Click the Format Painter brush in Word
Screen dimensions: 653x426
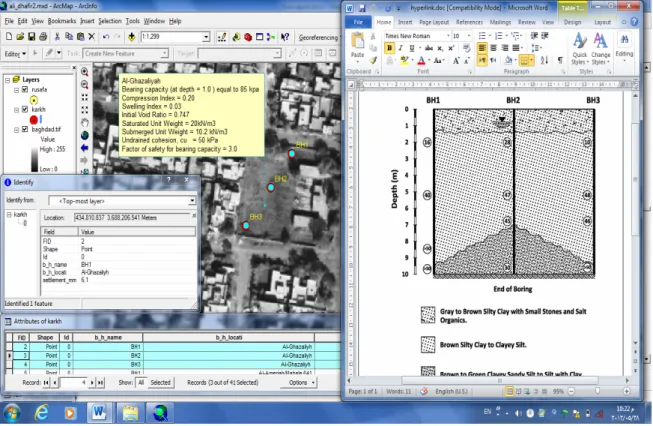[x=374, y=61]
